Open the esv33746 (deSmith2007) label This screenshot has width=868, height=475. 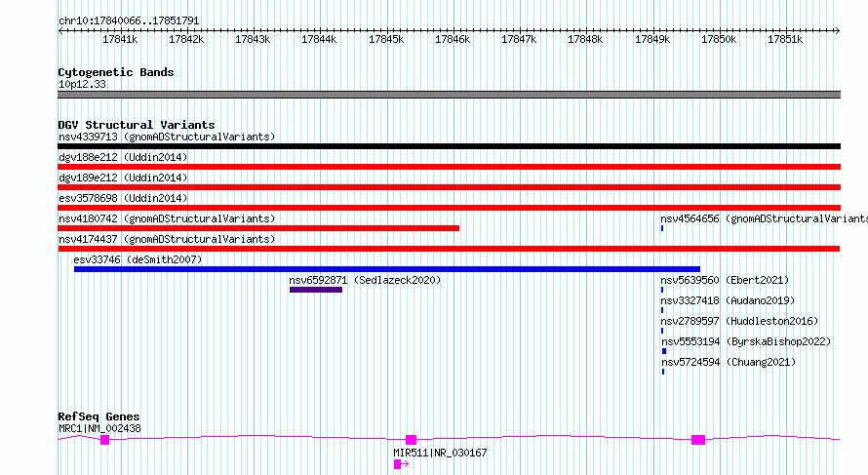coord(138,259)
